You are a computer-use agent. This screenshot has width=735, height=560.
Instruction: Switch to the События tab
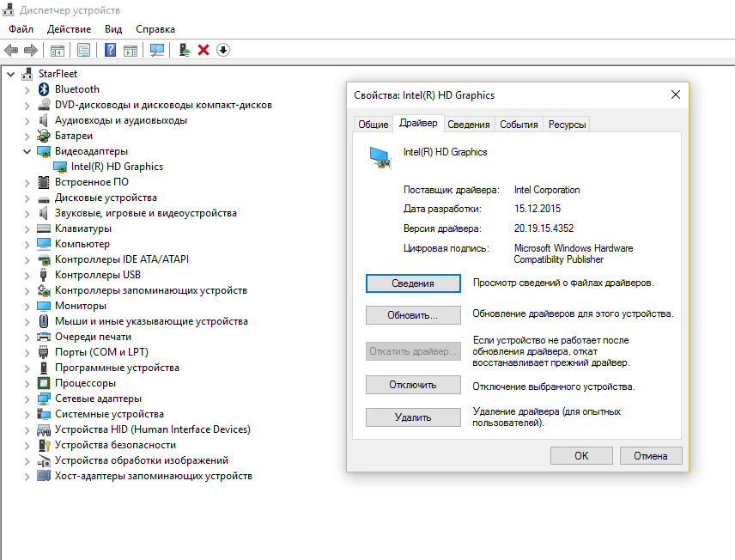(x=519, y=125)
